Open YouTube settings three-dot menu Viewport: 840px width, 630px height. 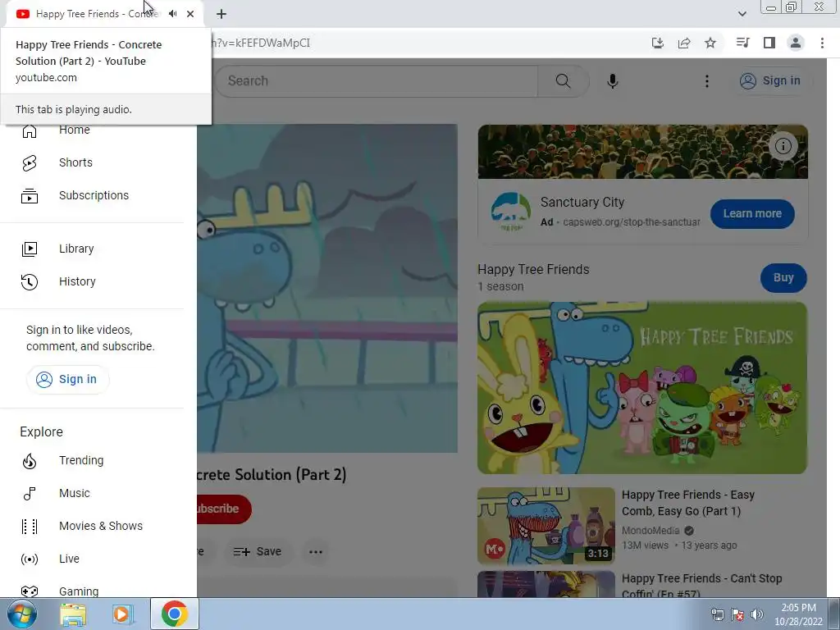tap(706, 81)
